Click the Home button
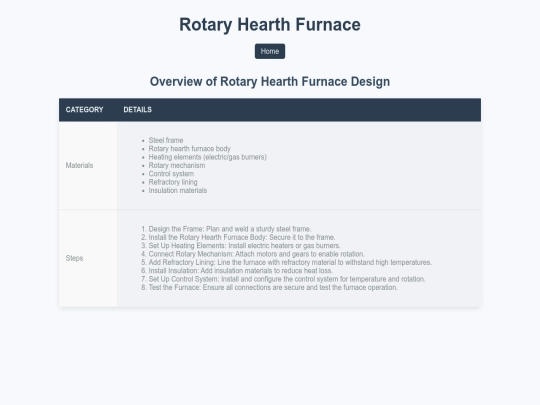This screenshot has width=540, height=405. (270, 51)
